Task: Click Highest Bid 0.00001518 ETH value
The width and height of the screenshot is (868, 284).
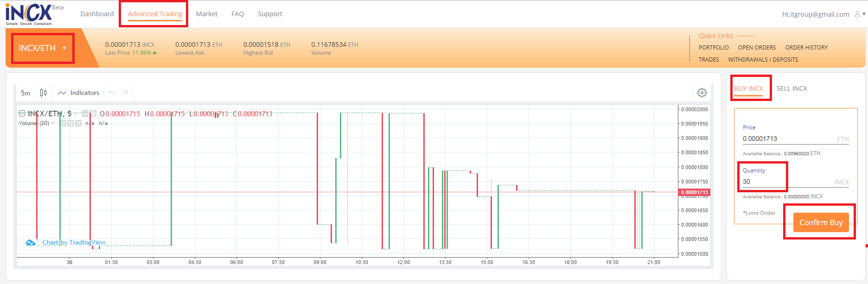Action: click(x=267, y=44)
